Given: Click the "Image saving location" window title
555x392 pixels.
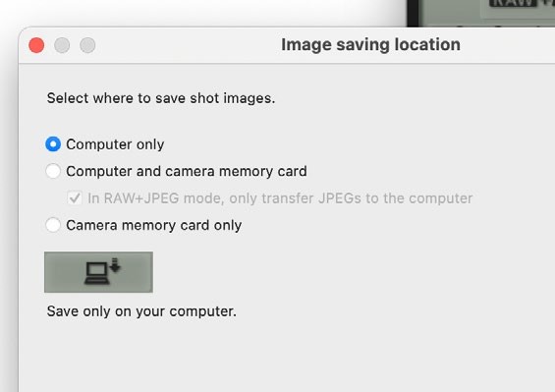Looking at the screenshot, I should (370, 45).
